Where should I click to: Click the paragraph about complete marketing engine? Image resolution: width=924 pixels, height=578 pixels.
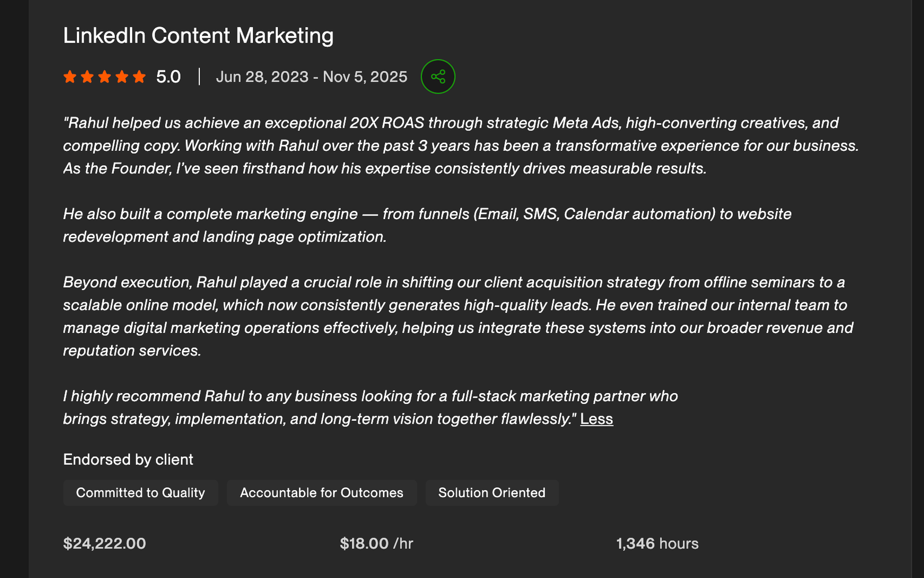click(x=427, y=225)
